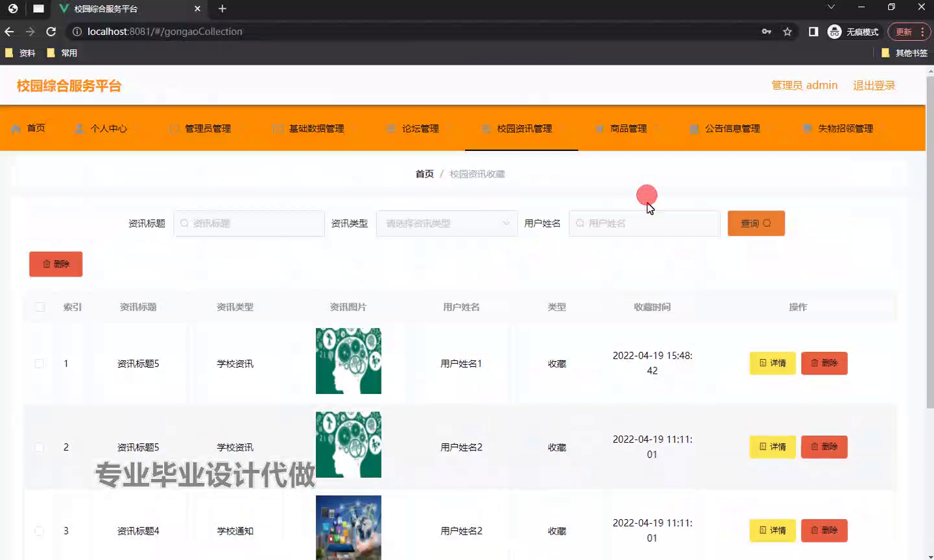
Task: Bookmark page with the star icon
Action: click(x=787, y=32)
